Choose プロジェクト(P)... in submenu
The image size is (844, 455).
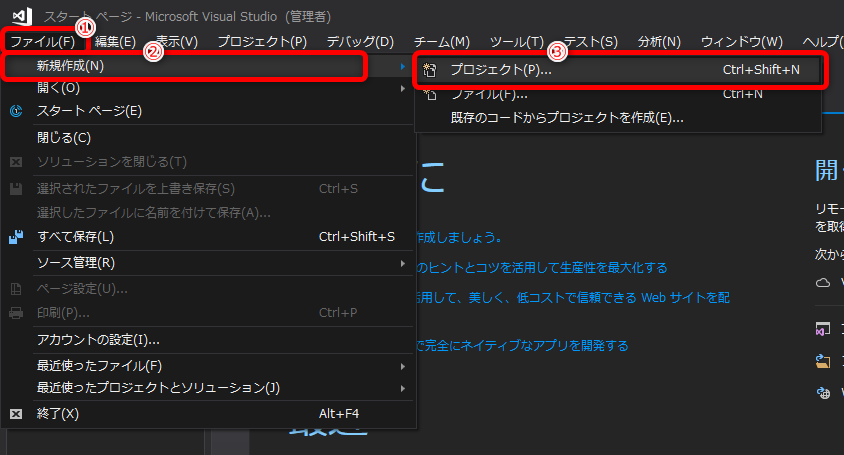coord(618,69)
